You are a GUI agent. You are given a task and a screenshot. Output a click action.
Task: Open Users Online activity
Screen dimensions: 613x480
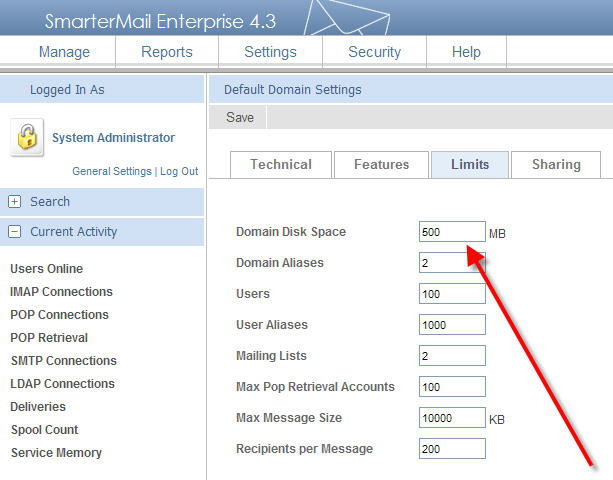47,269
